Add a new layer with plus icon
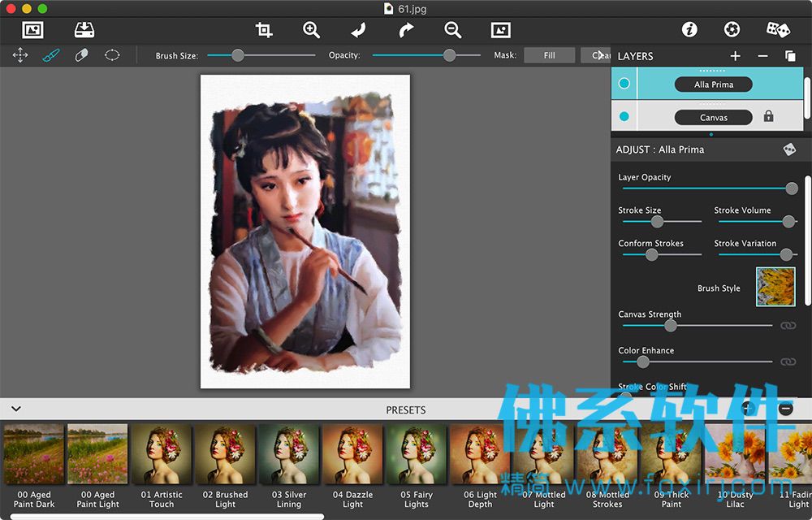Image resolution: width=812 pixels, height=520 pixels. tap(735, 56)
